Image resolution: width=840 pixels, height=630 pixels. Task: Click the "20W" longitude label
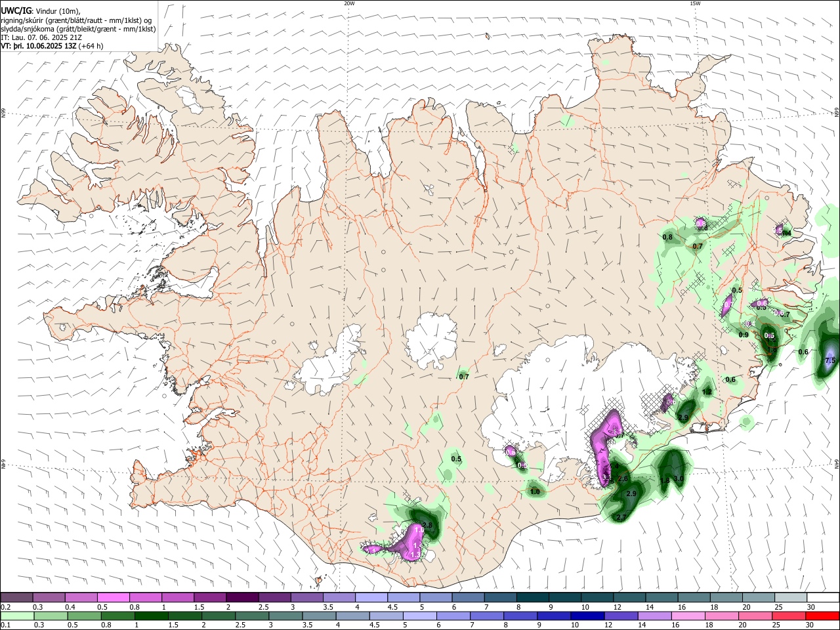349,3
